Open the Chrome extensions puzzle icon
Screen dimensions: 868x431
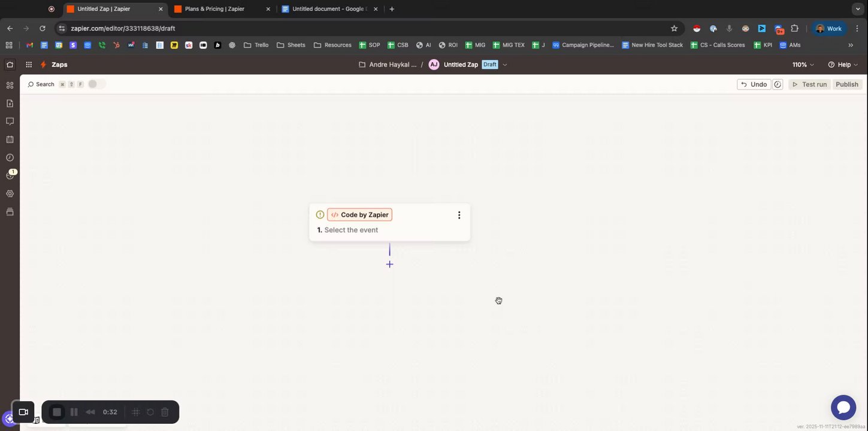[x=795, y=28]
